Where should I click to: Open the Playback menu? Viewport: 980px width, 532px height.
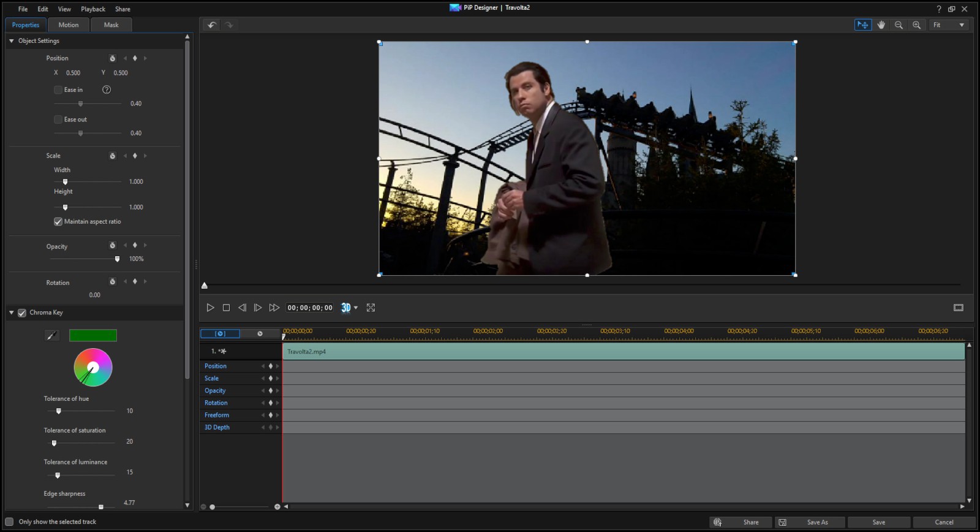tap(93, 9)
